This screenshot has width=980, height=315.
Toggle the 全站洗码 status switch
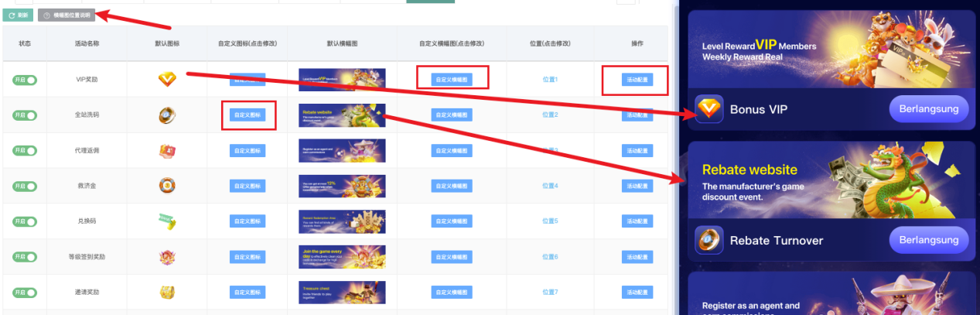click(x=25, y=115)
